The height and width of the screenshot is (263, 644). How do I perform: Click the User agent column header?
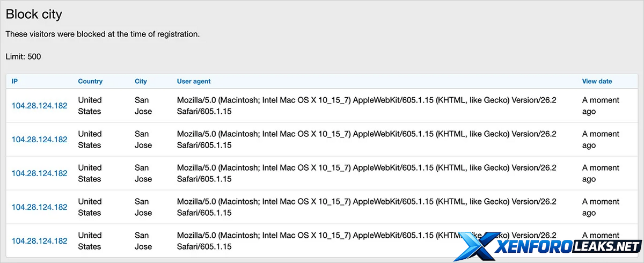click(x=194, y=82)
